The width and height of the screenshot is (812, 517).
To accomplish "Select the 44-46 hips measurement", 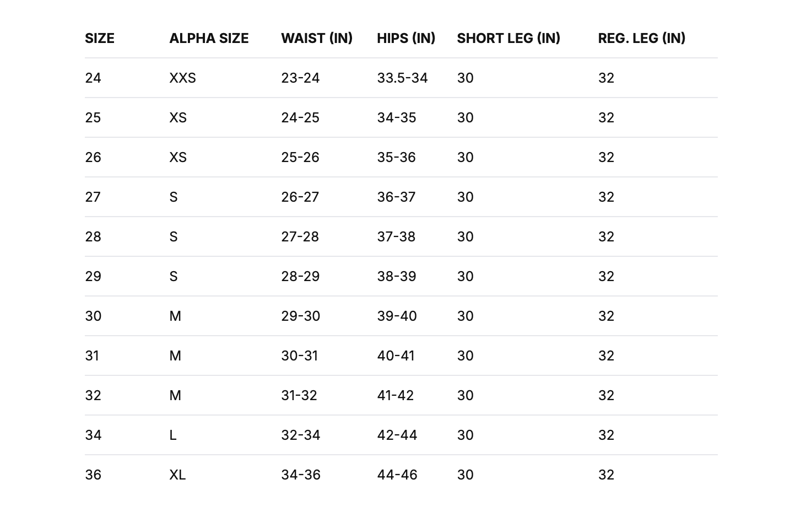I will [x=397, y=475].
